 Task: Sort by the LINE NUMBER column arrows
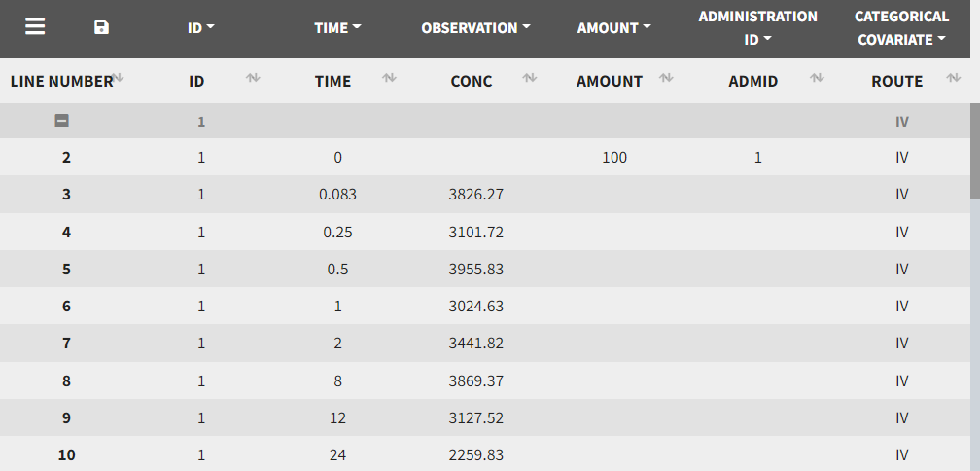coord(117,77)
